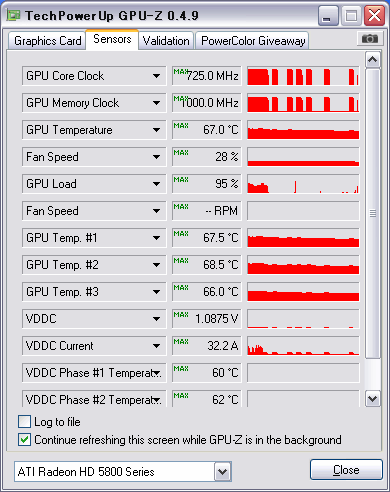The image size is (390, 492).
Task: Click the Fan Speed percent history graph
Action: tap(303, 157)
